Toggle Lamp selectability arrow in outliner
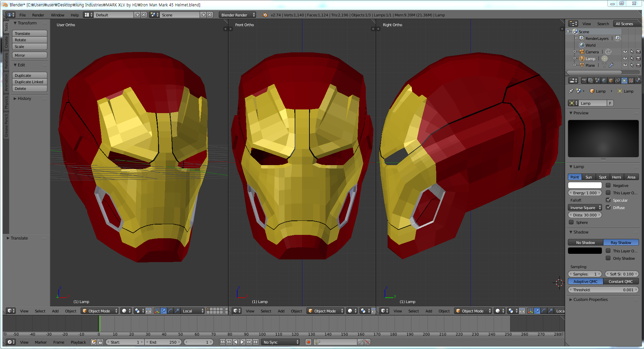This screenshot has height=349, width=644. coord(632,58)
